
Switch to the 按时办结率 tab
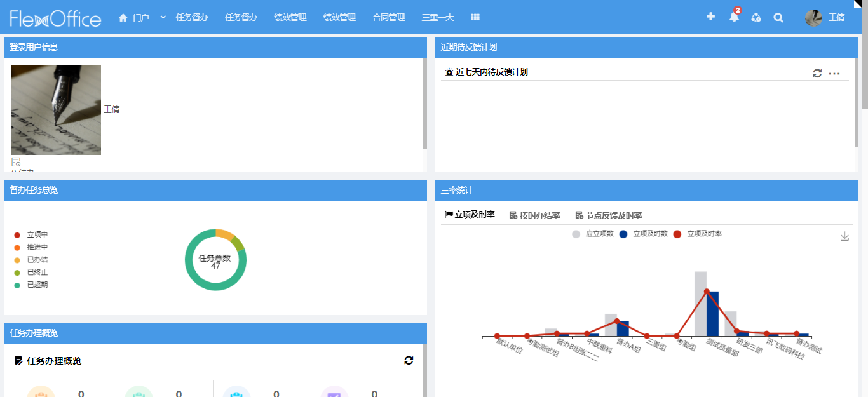click(x=534, y=215)
